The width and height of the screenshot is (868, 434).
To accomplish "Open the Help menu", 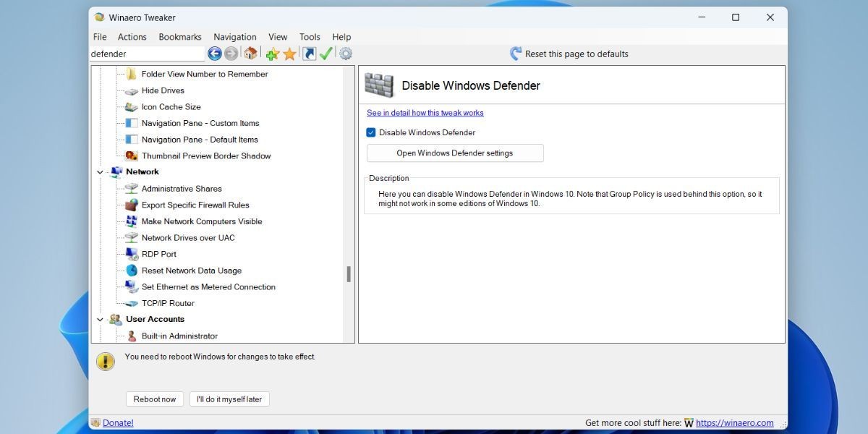I will tap(341, 37).
